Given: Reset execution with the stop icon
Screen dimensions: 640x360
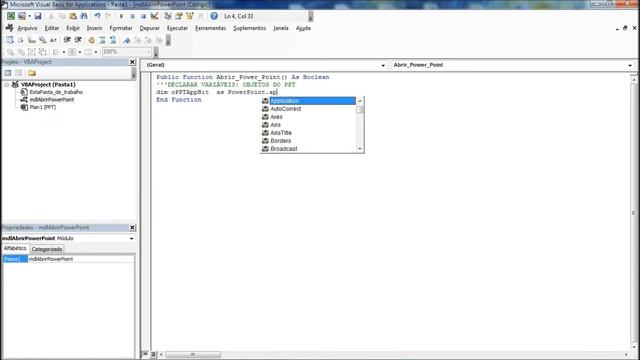Looking at the screenshot, I should [143, 16].
